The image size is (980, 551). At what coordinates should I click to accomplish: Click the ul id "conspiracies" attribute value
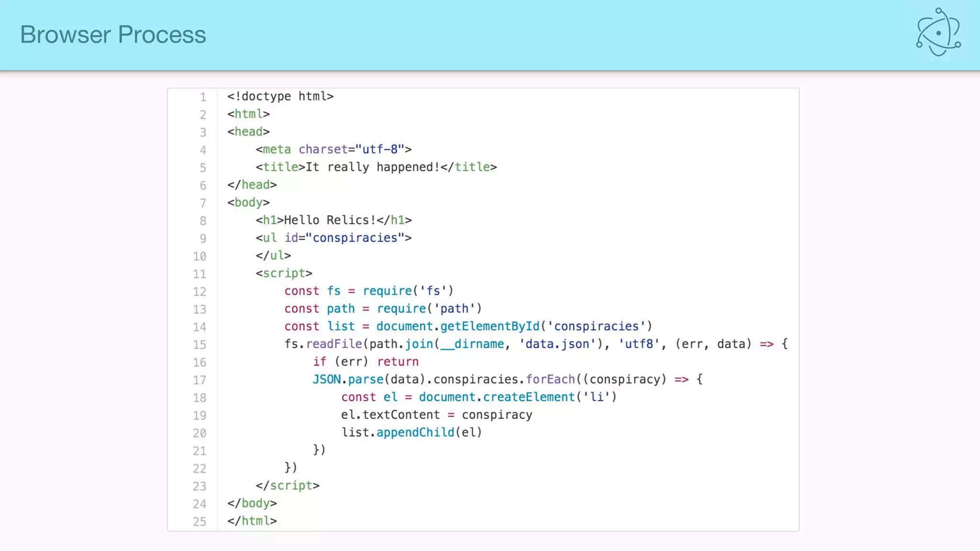pyautogui.click(x=355, y=238)
